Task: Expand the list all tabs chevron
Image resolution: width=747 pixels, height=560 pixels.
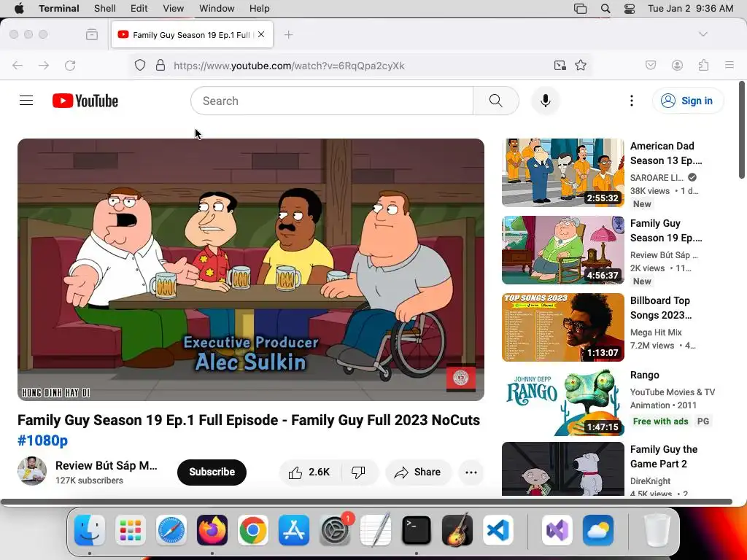Action: [x=703, y=34]
